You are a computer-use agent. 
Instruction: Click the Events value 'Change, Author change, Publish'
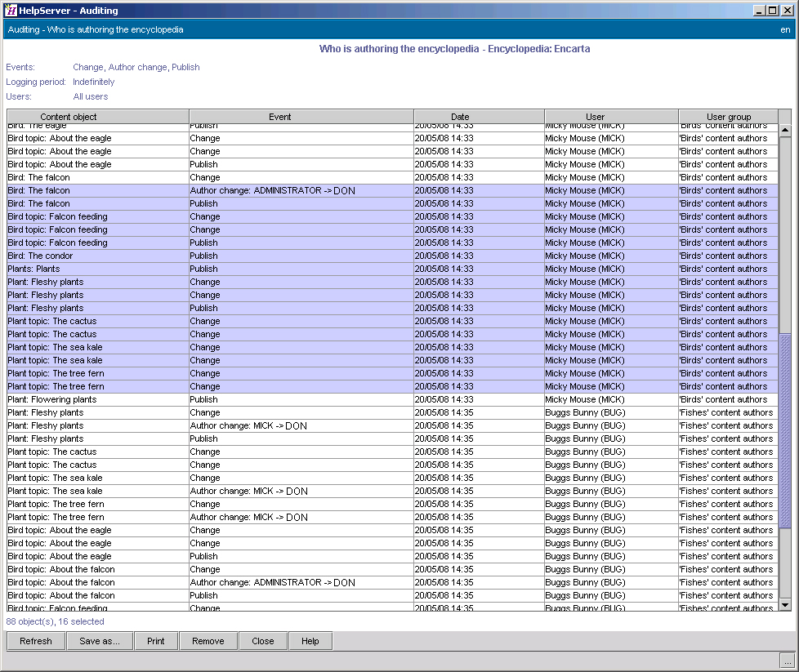136,67
